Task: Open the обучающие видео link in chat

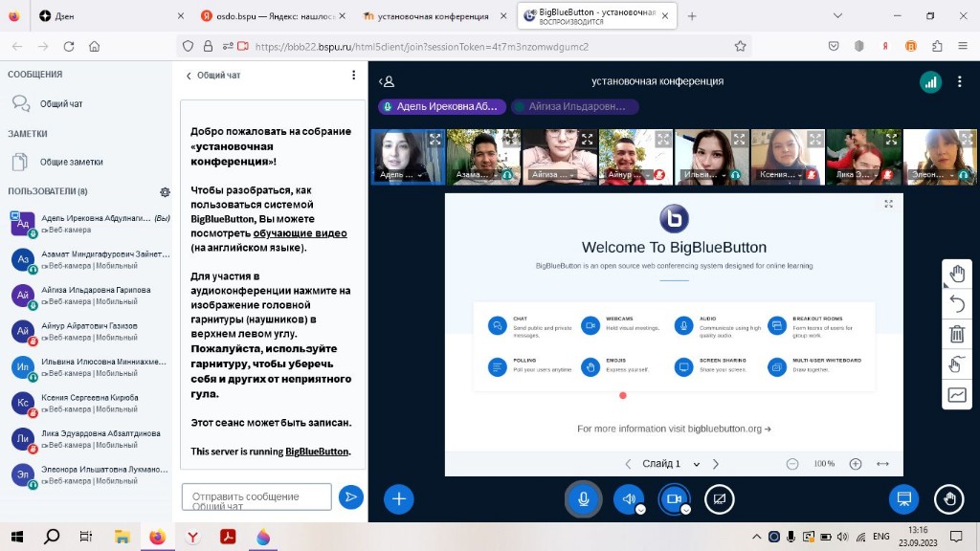Action: [300, 232]
